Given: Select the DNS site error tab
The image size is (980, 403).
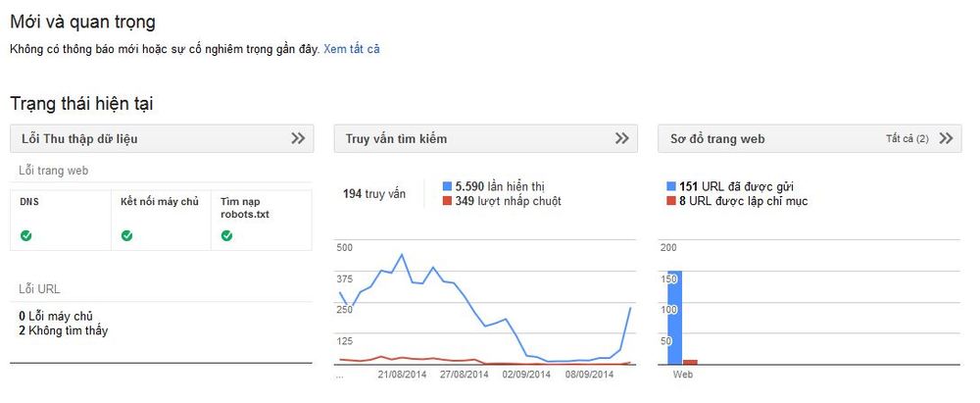Looking at the screenshot, I should coord(61,221).
